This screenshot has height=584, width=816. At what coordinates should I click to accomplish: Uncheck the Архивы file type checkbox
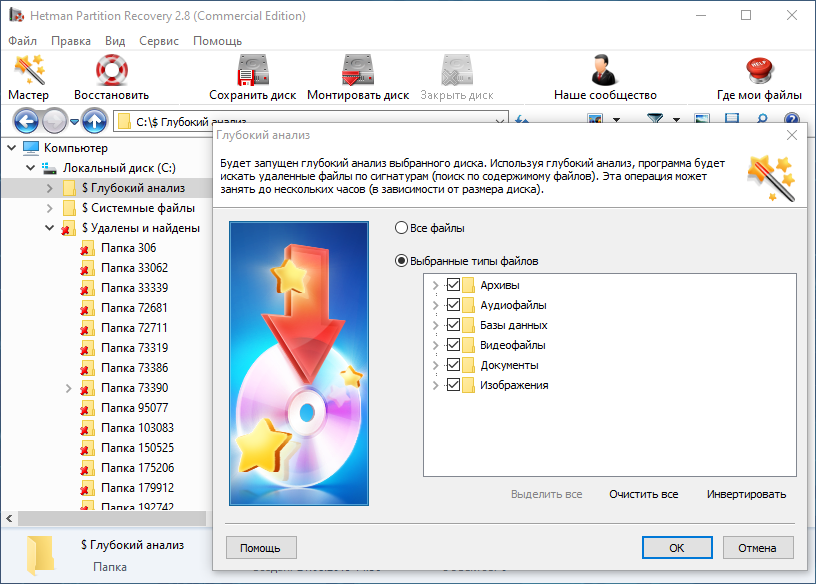[x=454, y=285]
